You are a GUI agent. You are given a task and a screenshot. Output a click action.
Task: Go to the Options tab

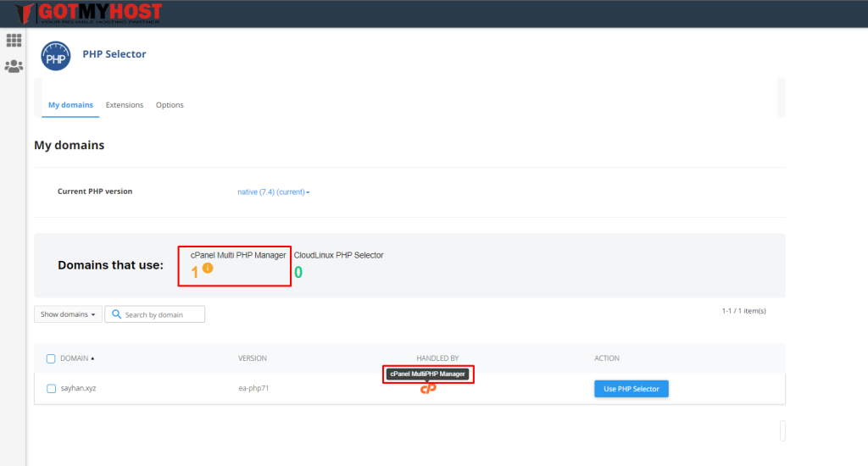(170, 105)
